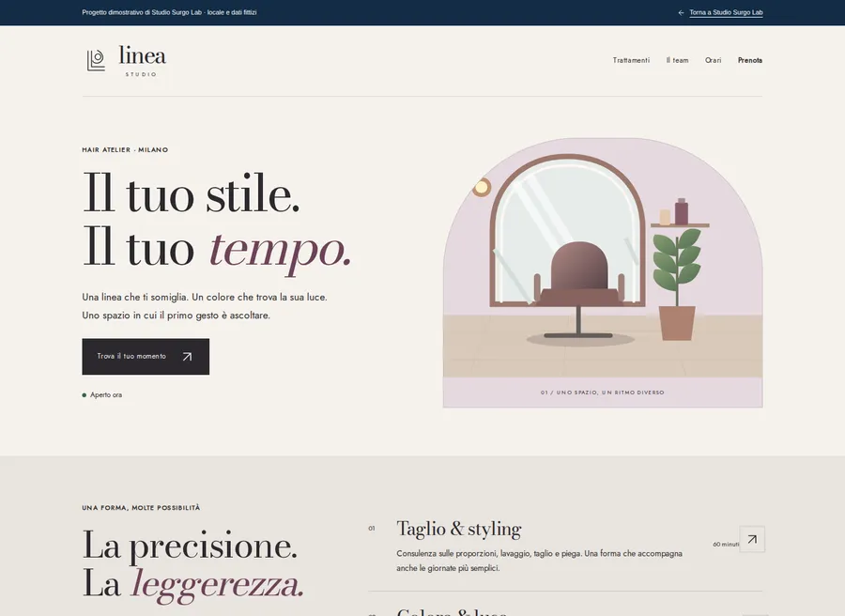This screenshot has width=845, height=616.
Task: Select Orari in the top navigation
Action: 713,60
